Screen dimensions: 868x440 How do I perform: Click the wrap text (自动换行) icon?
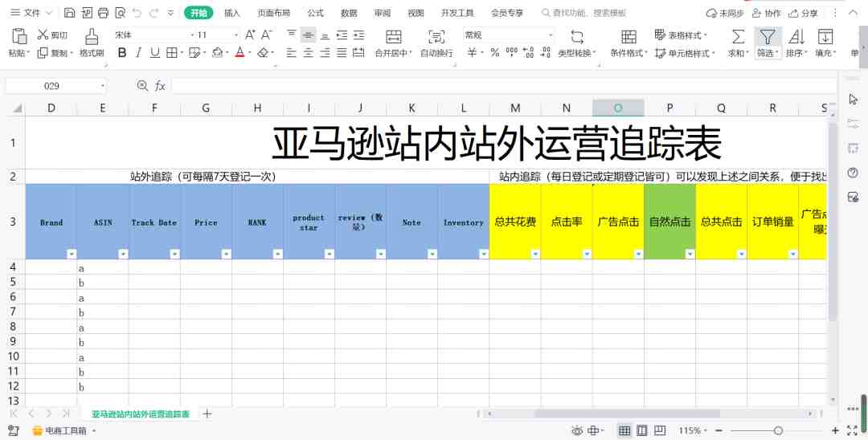coord(436,36)
